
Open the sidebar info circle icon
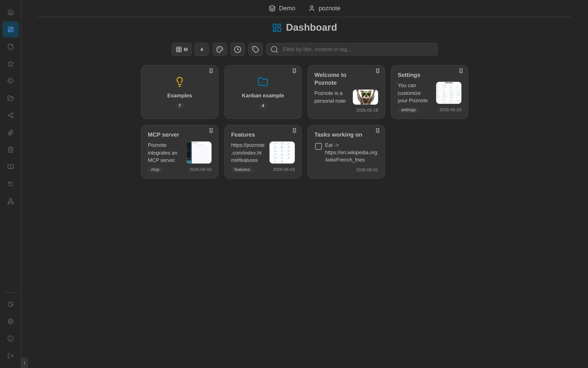(11, 339)
